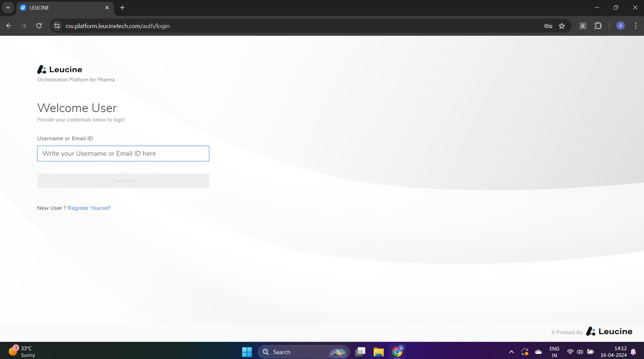Open Windows Start menu
The image size is (644, 359).
pyautogui.click(x=247, y=352)
